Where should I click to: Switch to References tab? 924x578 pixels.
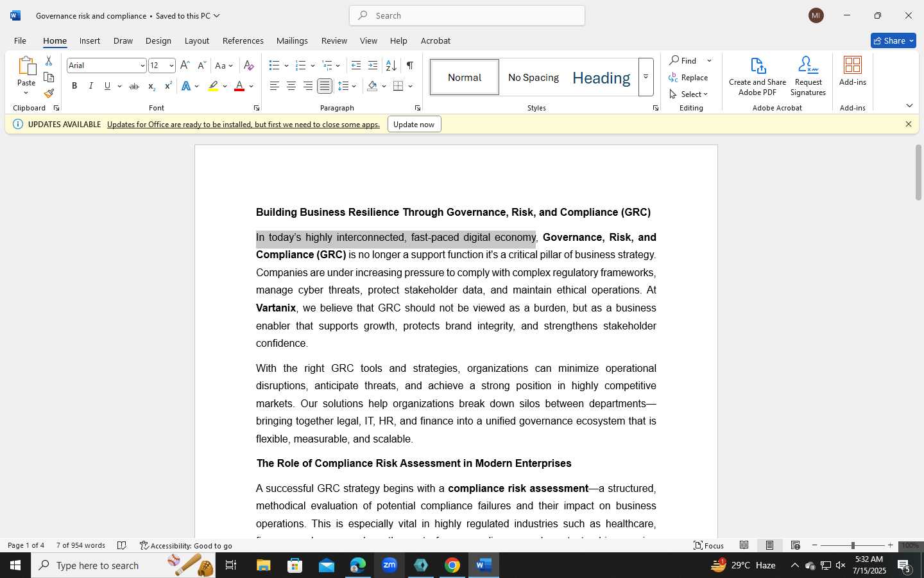point(243,40)
